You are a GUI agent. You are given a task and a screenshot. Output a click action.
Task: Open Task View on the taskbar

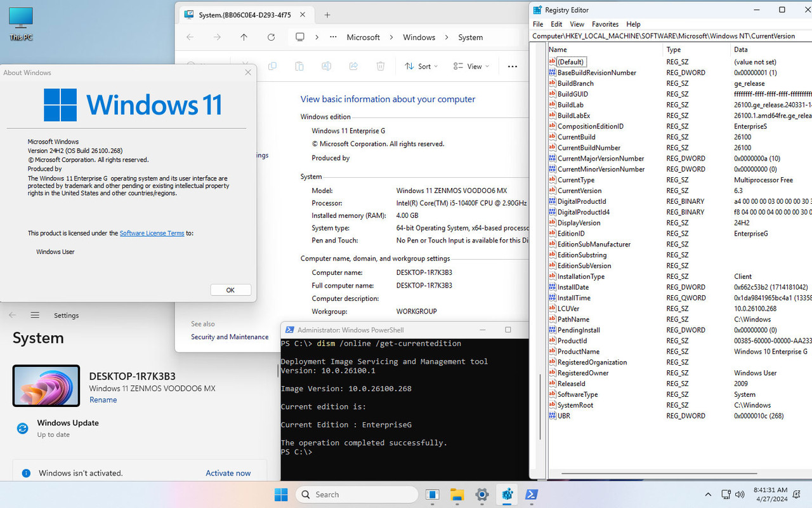(433, 494)
